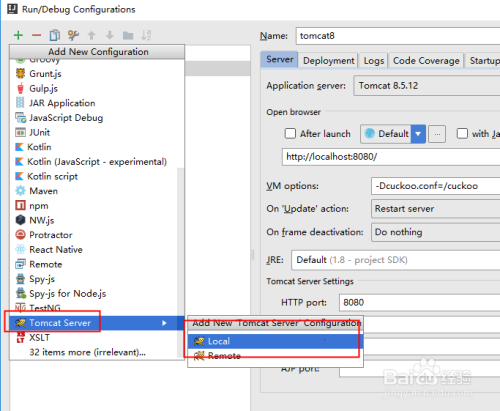The width and height of the screenshot is (500, 411).
Task: Click the HTTP port field showing 8080
Action: point(419,302)
